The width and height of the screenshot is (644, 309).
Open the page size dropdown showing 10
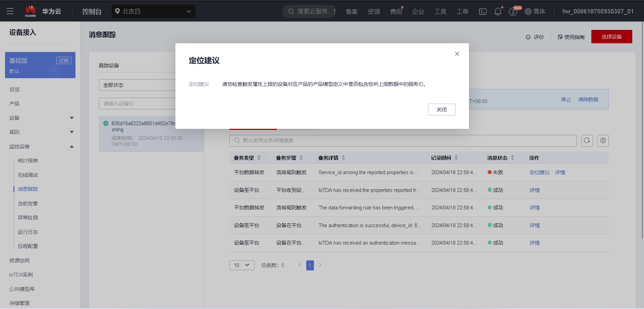(241, 265)
